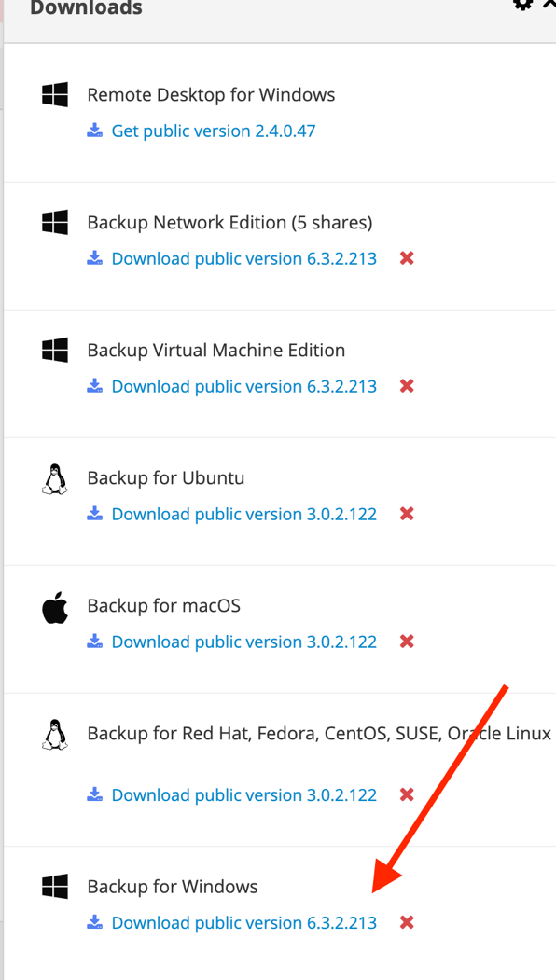Click Linux penguin icon for Red Hat backup

click(x=55, y=735)
